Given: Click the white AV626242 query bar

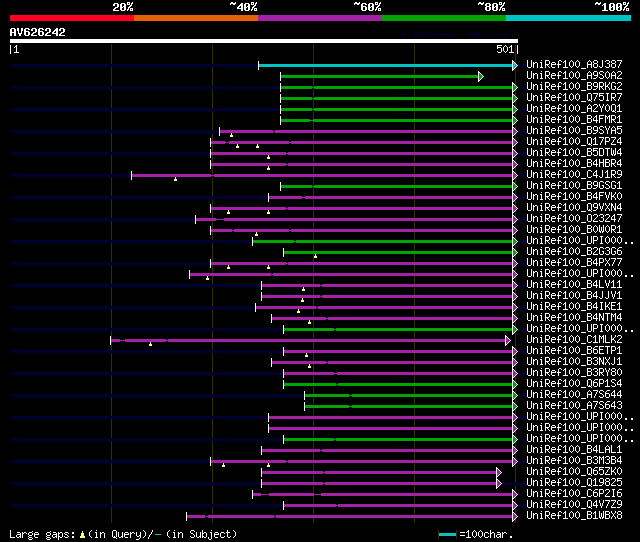Looking at the screenshot, I should coord(264,41).
